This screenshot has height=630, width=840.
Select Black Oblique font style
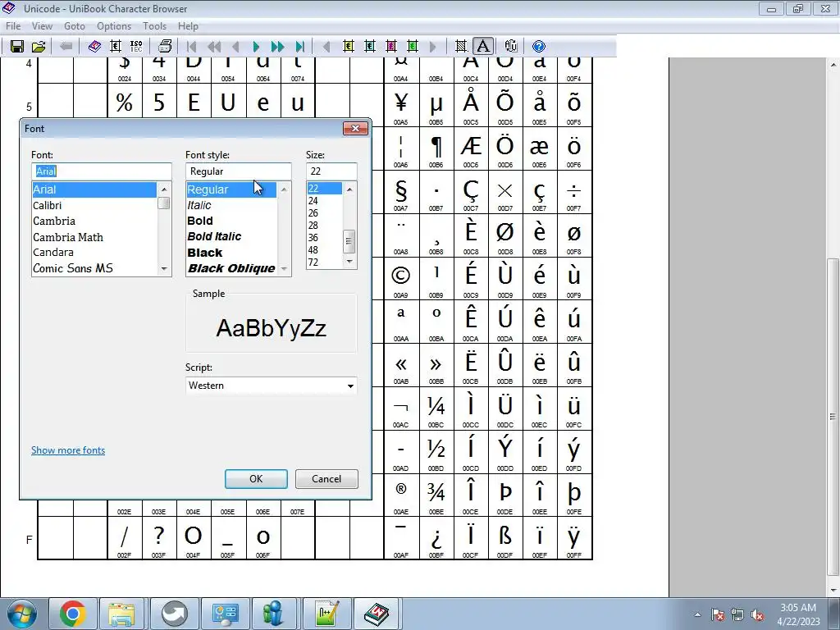231,268
